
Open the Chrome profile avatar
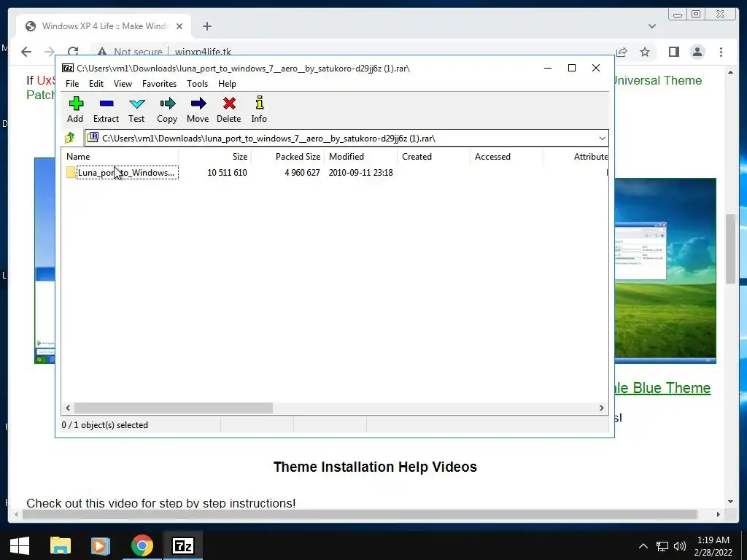coord(697,52)
